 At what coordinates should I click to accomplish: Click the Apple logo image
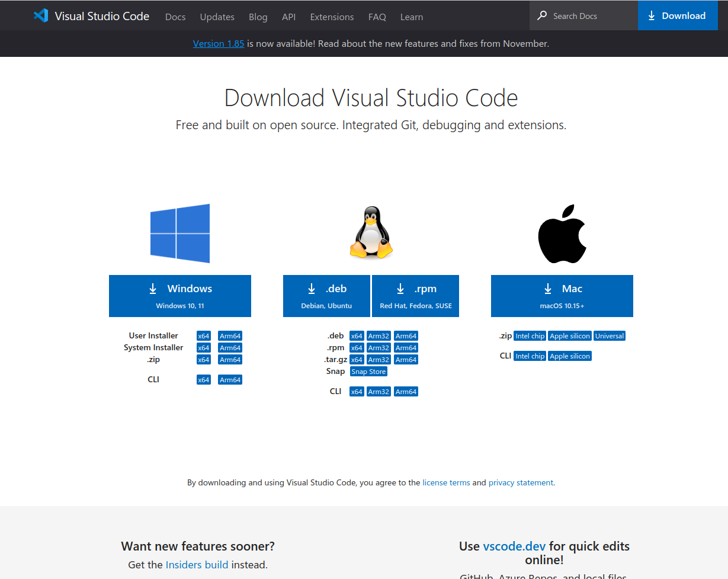tap(562, 234)
